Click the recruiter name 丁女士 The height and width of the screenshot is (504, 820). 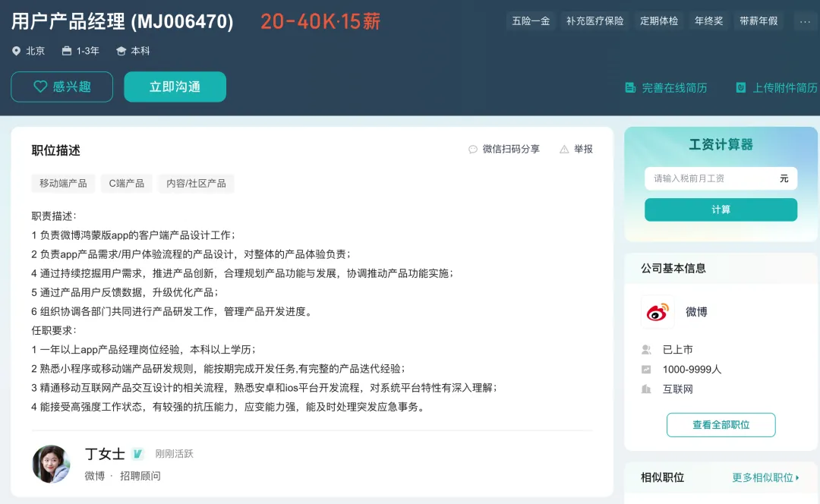(105, 454)
